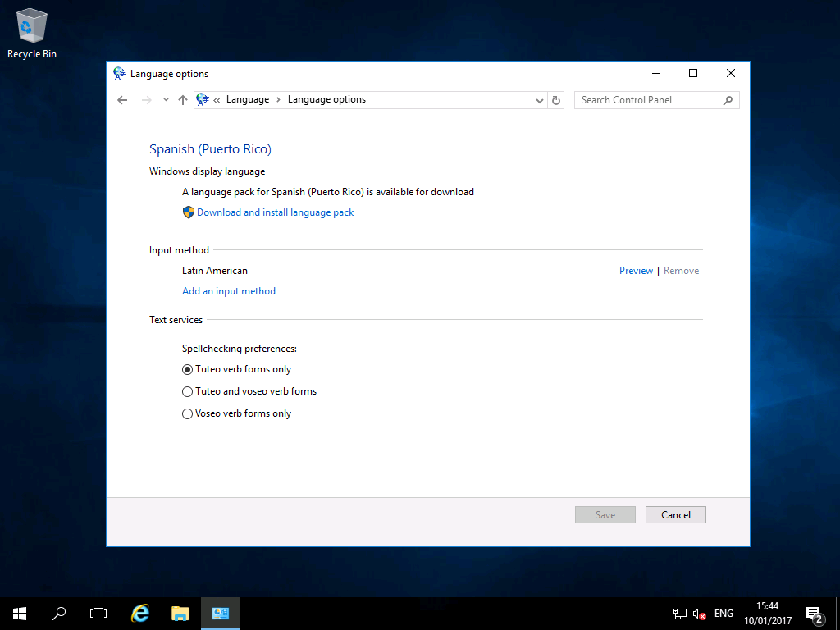Click the ENG input language indicator
Viewport: 840px width, 630px height.
coord(724,614)
